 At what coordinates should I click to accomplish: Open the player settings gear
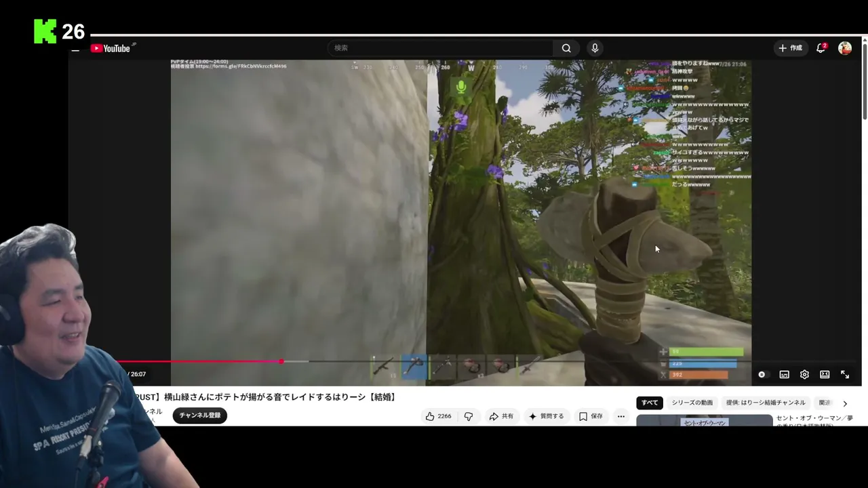point(804,374)
